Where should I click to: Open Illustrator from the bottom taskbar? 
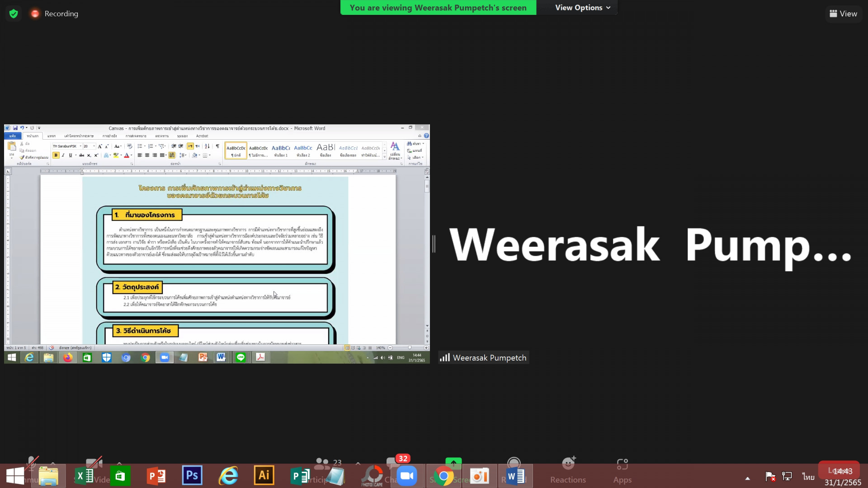click(264, 475)
